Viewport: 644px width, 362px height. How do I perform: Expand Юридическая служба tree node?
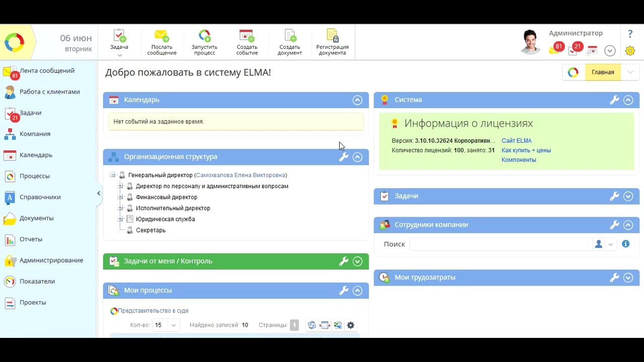pos(120,219)
